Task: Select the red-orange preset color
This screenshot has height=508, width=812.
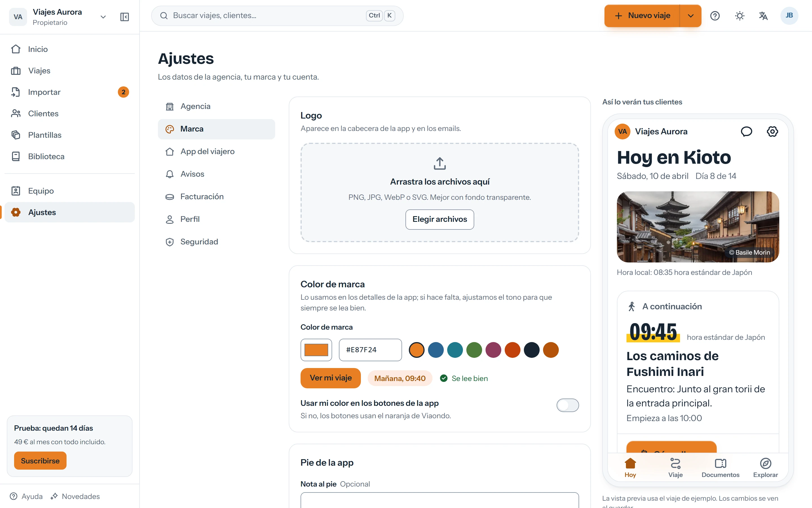Action: pos(512,350)
